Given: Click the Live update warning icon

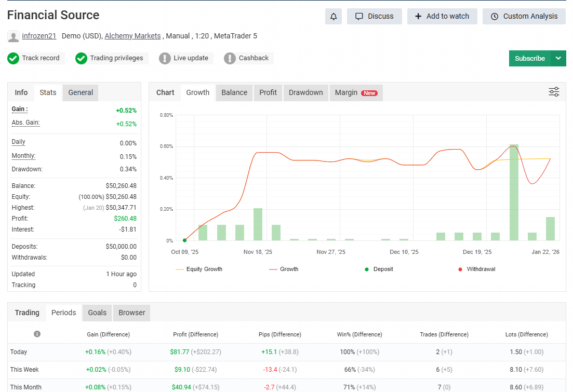Looking at the screenshot, I should pos(165,58).
